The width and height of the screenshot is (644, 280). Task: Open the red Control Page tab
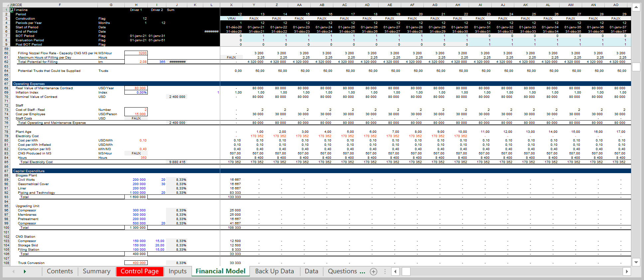click(x=140, y=271)
